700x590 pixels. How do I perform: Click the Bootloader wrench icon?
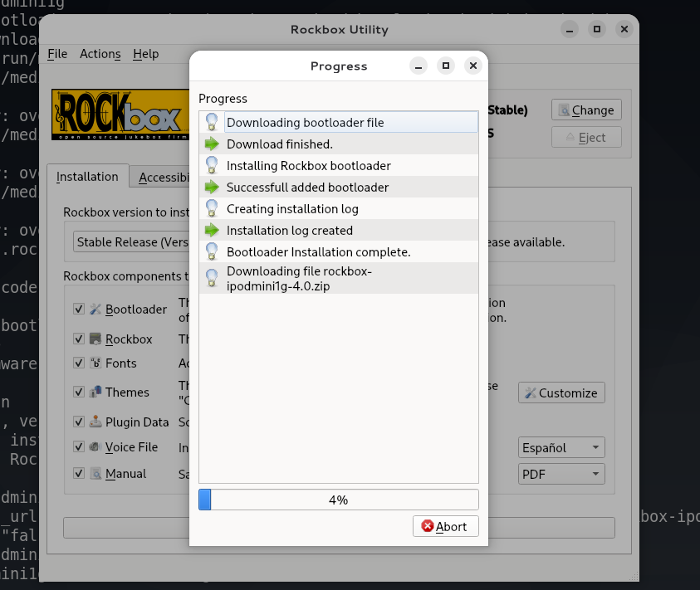coord(95,310)
